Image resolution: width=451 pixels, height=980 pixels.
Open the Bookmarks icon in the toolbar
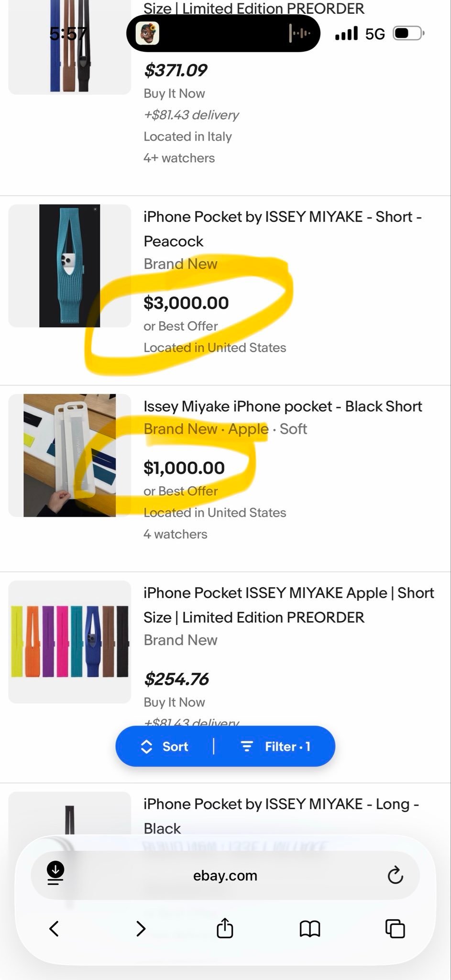pos(310,929)
